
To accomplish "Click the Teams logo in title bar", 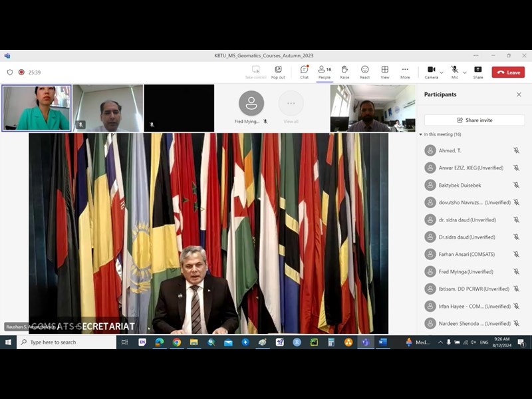I will (x=7, y=56).
